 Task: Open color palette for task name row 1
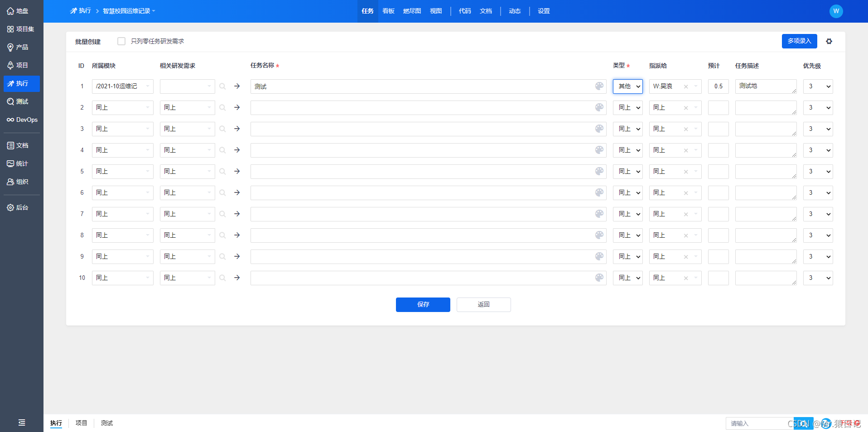(x=599, y=86)
